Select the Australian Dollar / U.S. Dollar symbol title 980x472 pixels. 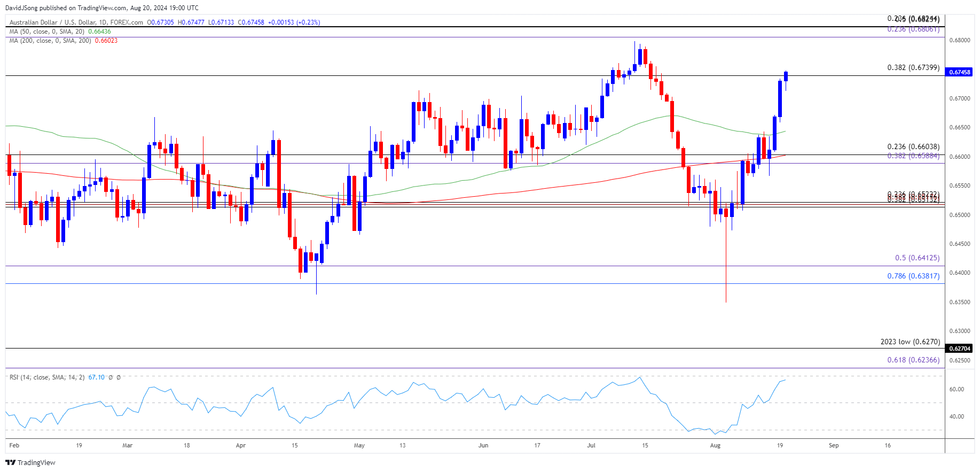(76, 22)
